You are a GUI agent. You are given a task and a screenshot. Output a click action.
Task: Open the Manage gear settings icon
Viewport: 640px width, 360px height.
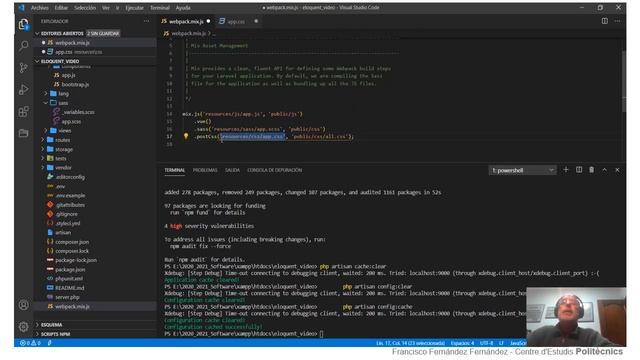point(24,326)
